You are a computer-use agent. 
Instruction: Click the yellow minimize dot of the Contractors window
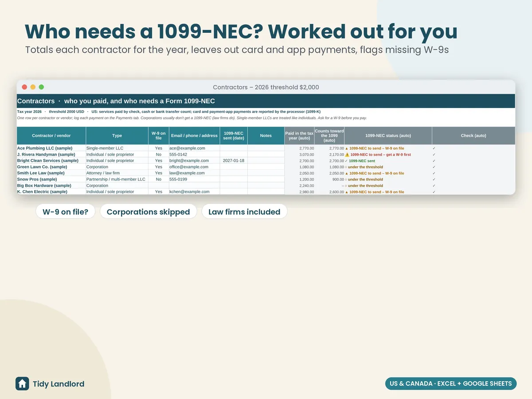pyautogui.click(x=33, y=87)
